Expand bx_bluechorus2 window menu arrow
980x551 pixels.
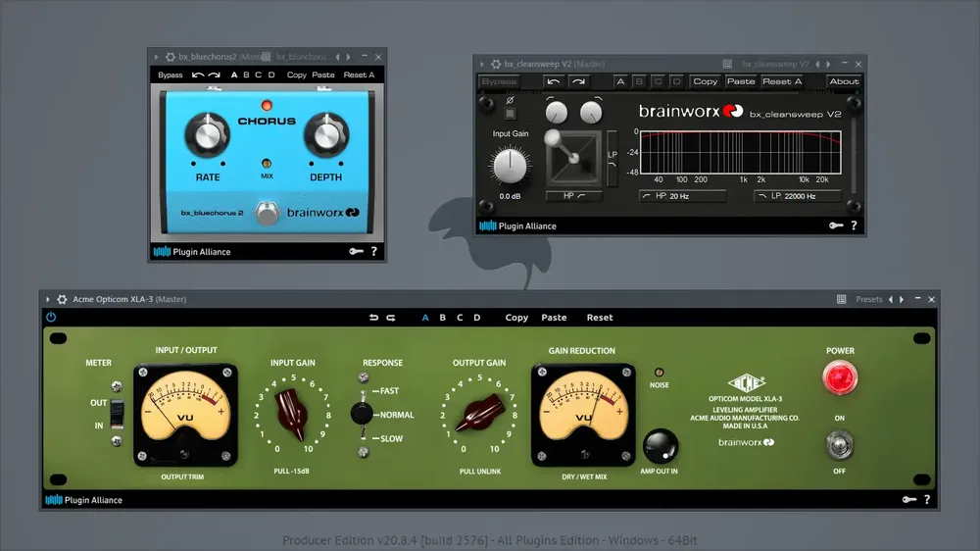(x=156, y=57)
